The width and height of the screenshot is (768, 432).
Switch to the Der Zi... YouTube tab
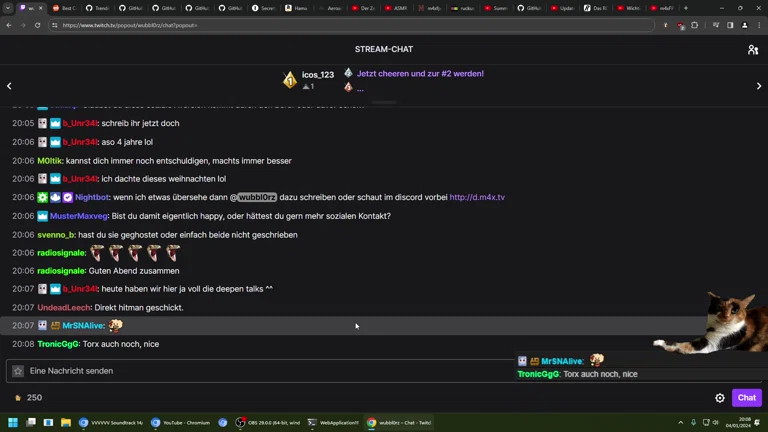pos(363,8)
